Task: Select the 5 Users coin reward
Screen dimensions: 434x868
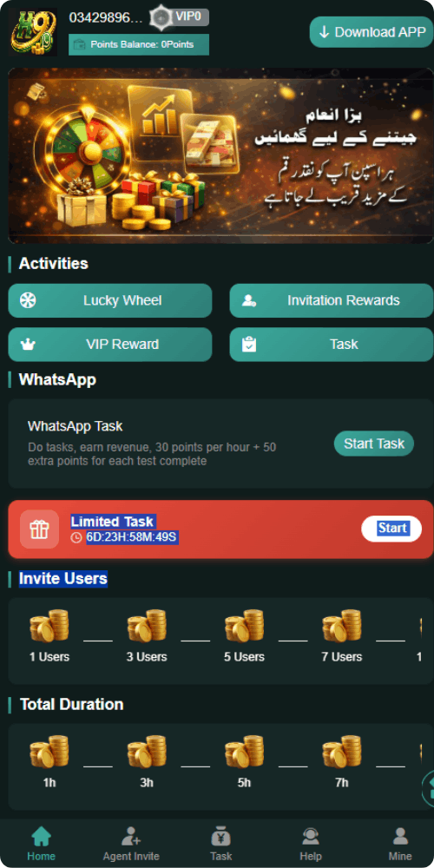Action: point(244,635)
